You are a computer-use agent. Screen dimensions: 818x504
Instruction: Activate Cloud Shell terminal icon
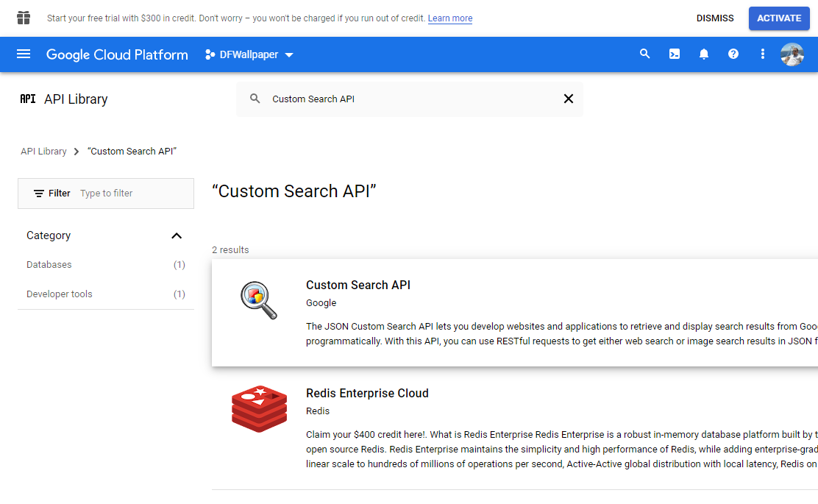coord(675,54)
